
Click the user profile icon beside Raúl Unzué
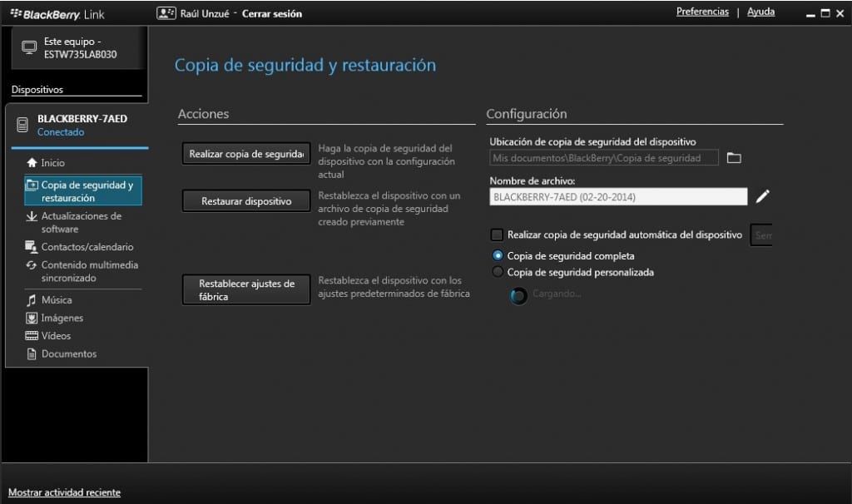pos(166,13)
